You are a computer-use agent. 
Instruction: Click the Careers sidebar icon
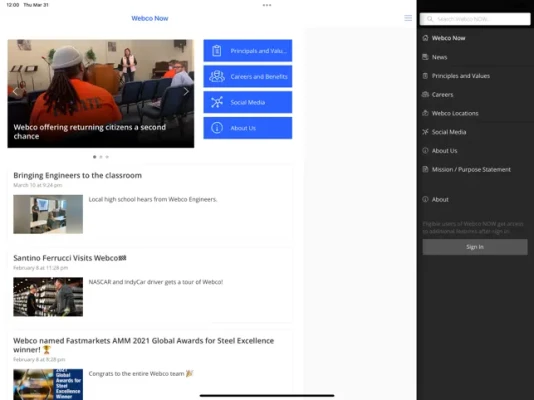pyautogui.click(x=425, y=94)
